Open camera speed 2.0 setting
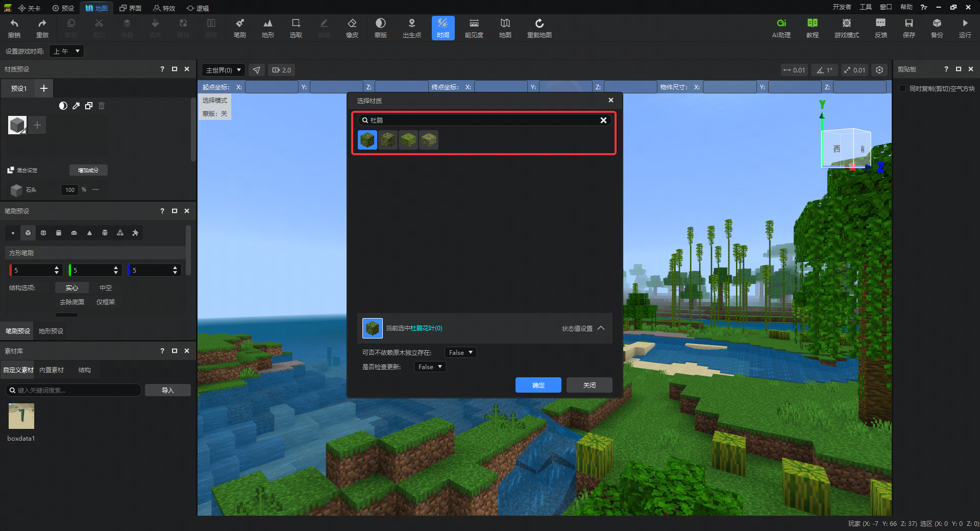The width and height of the screenshot is (980, 531). coord(282,70)
